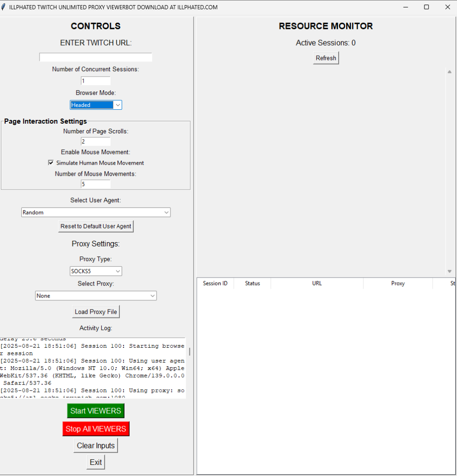Click the 'RESOURCE MONITOR' heading

pos(326,26)
